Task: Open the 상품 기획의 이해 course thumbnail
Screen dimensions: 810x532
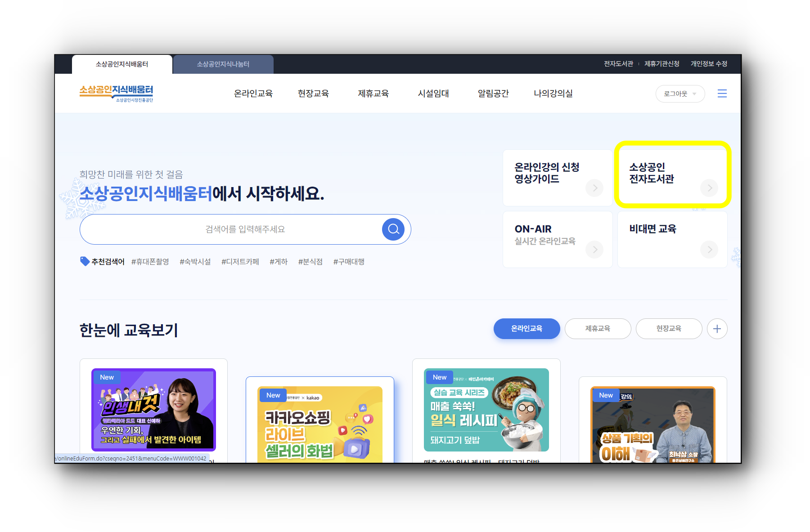Action: tap(653, 425)
